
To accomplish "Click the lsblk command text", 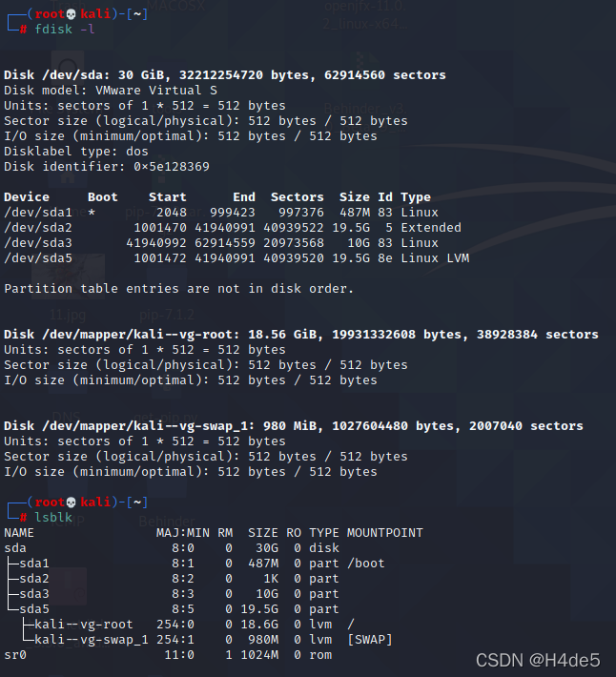I will 53,517.
